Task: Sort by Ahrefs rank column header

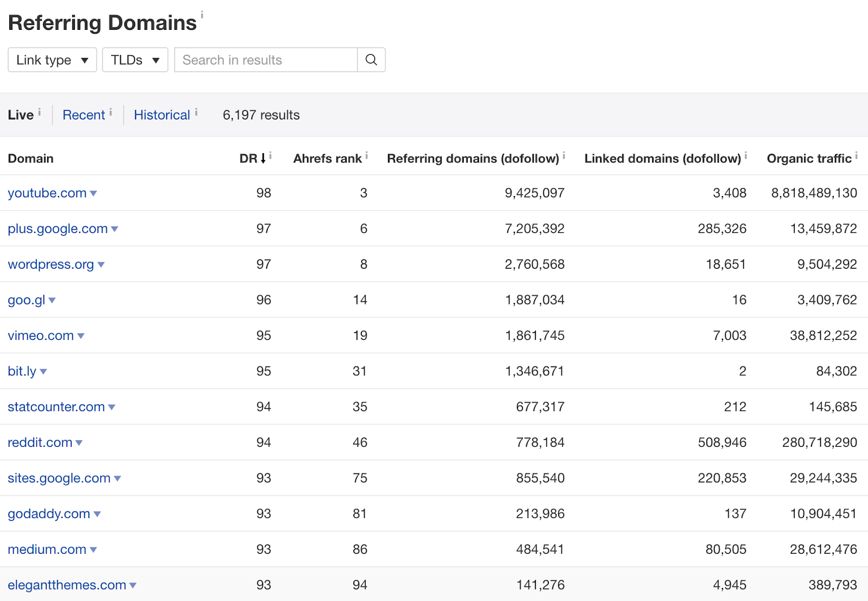Action: click(x=327, y=159)
